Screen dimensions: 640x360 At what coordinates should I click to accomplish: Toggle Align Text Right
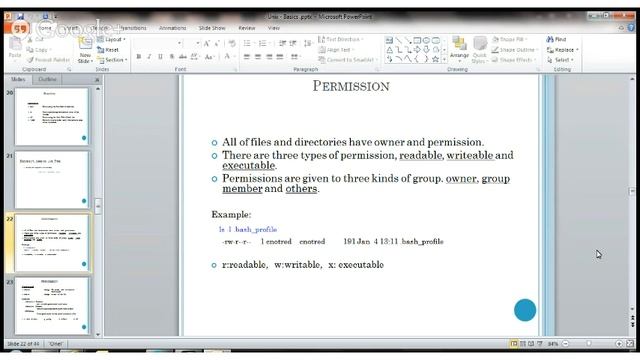[x=269, y=57]
